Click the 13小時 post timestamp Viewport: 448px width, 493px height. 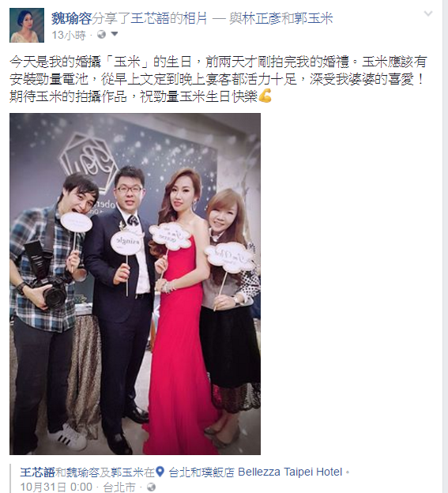coord(69,35)
